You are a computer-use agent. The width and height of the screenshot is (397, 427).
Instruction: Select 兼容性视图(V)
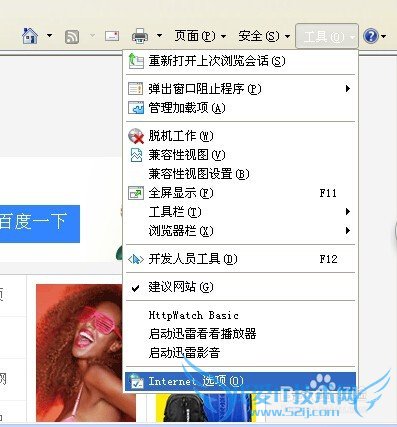click(240, 155)
